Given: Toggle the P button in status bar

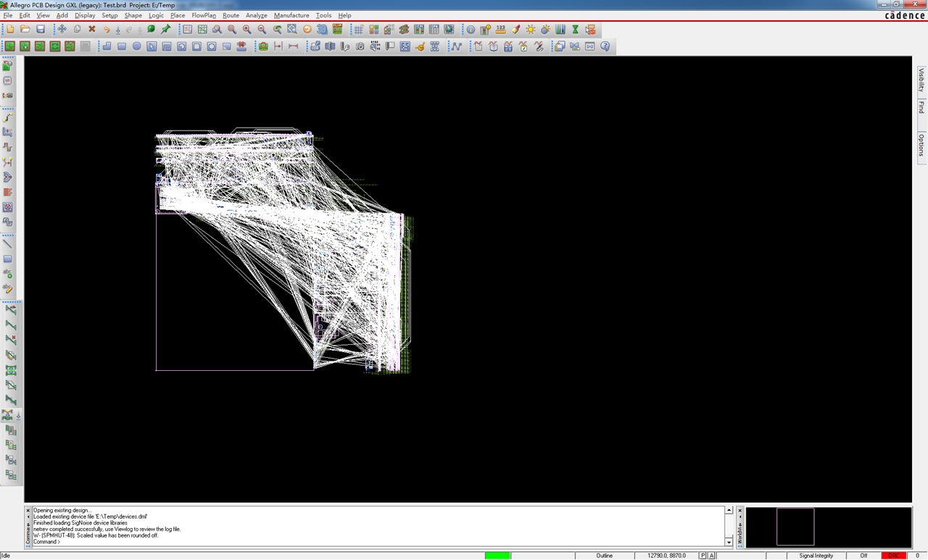Looking at the screenshot, I should (x=703, y=556).
